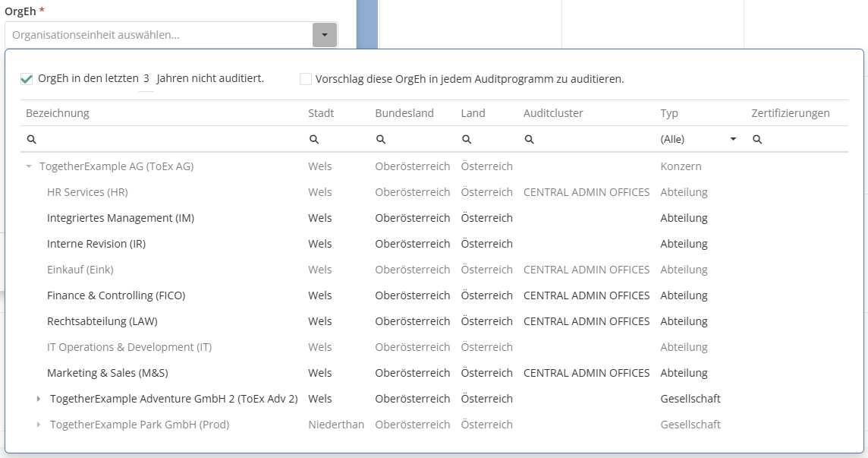This screenshot has width=868, height=458.
Task: Click search icon in Stadt filter
Action: click(313, 140)
